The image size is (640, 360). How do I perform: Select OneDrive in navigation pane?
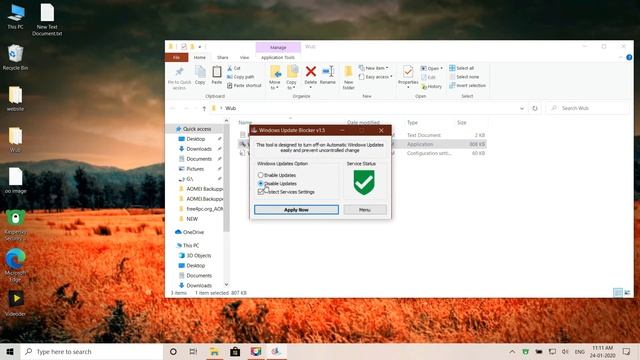[189, 232]
